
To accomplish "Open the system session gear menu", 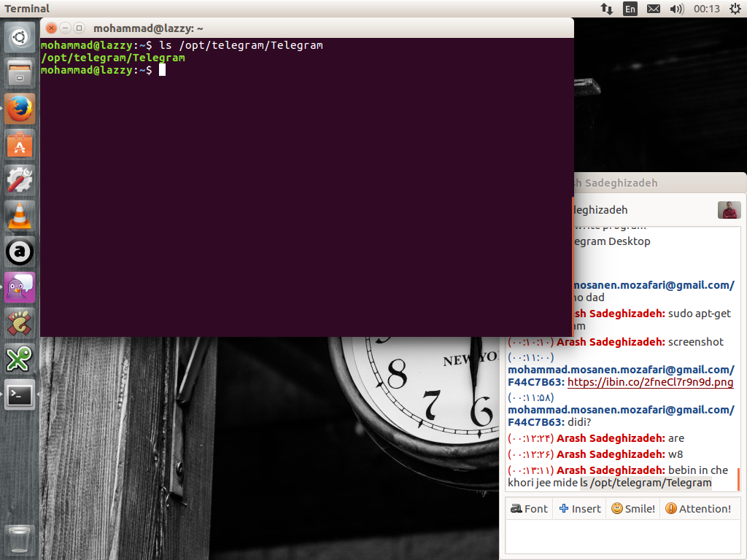I will tap(735, 9).
